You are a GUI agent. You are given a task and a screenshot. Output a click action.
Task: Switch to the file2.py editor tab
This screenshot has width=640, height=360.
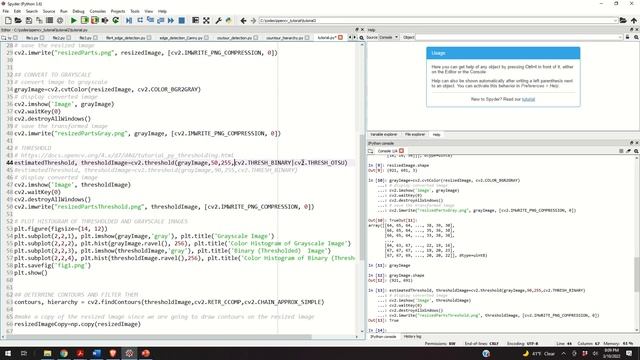point(59,38)
